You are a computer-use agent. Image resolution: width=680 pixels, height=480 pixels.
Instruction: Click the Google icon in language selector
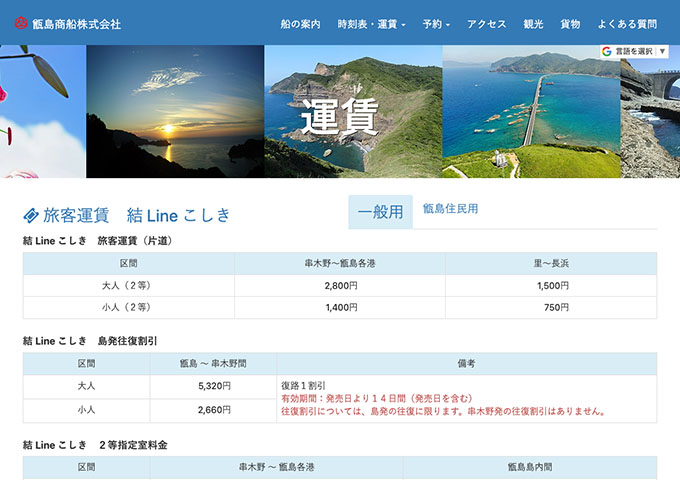(x=607, y=51)
